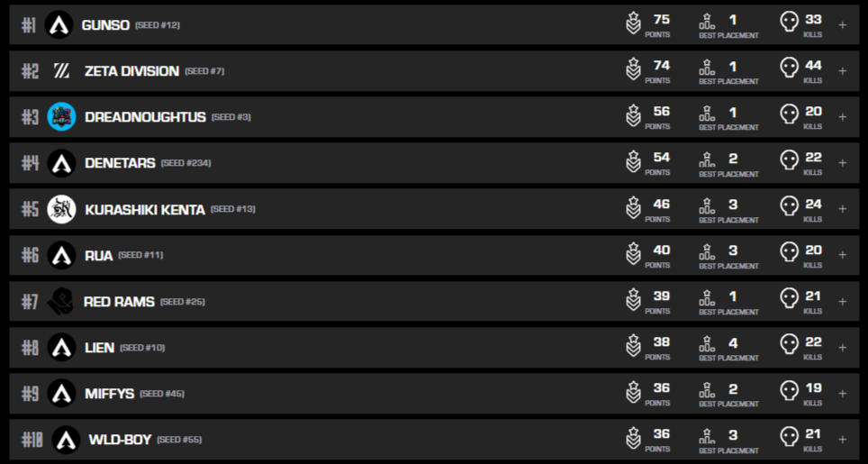Click RED RAMS team logo
Image resolution: width=868 pixels, height=464 pixels.
[61, 302]
